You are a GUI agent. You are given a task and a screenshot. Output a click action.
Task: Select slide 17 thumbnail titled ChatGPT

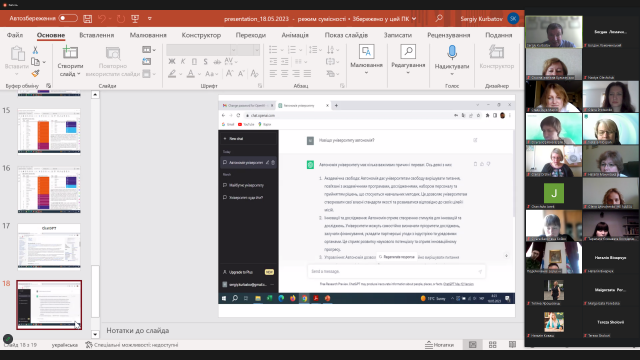[x=49, y=247]
